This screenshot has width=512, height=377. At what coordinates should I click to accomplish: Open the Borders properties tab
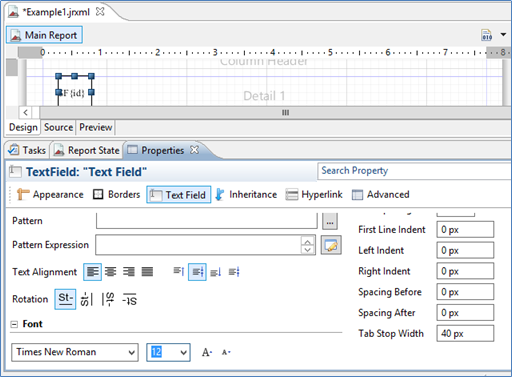pos(117,194)
